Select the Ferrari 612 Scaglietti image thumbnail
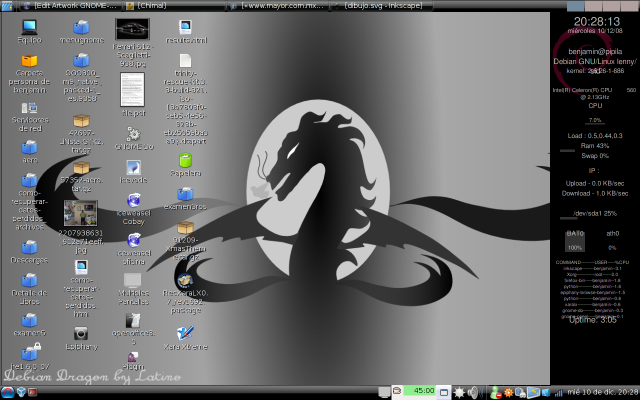The image size is (640, 400). 133,29
